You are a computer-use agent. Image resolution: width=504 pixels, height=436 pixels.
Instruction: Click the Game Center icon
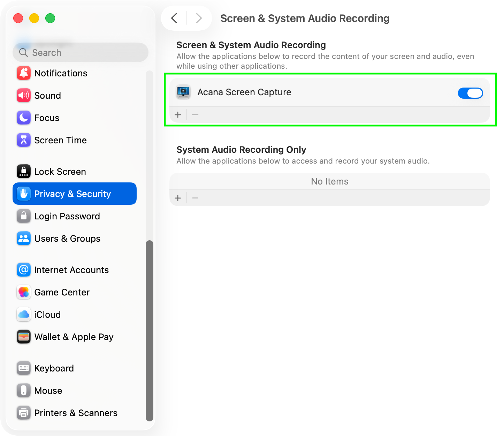(24, 292)
